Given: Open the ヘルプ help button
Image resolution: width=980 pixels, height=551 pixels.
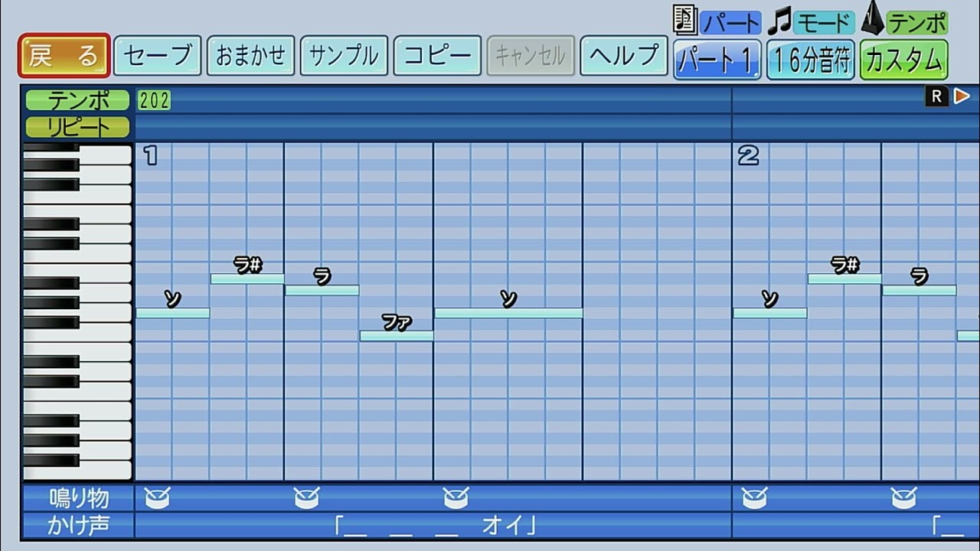Looking at the screenshot, I should [x=624, y=56].
